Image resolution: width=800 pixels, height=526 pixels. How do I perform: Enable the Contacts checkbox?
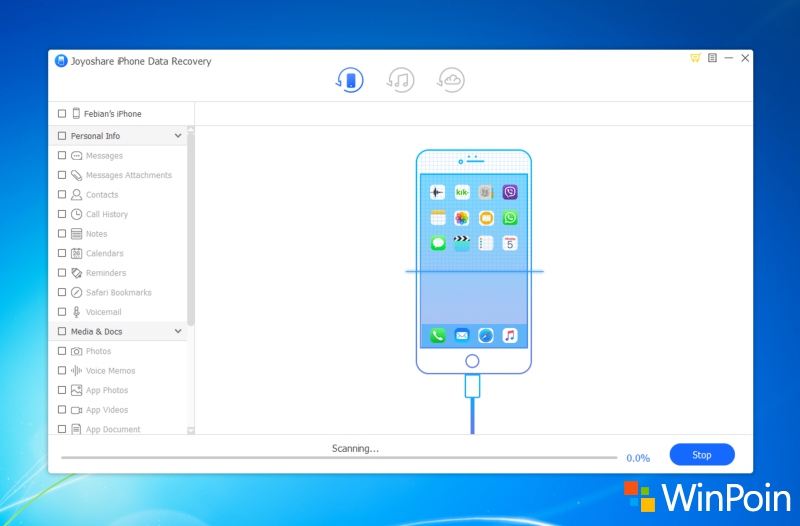click(62, 195)
